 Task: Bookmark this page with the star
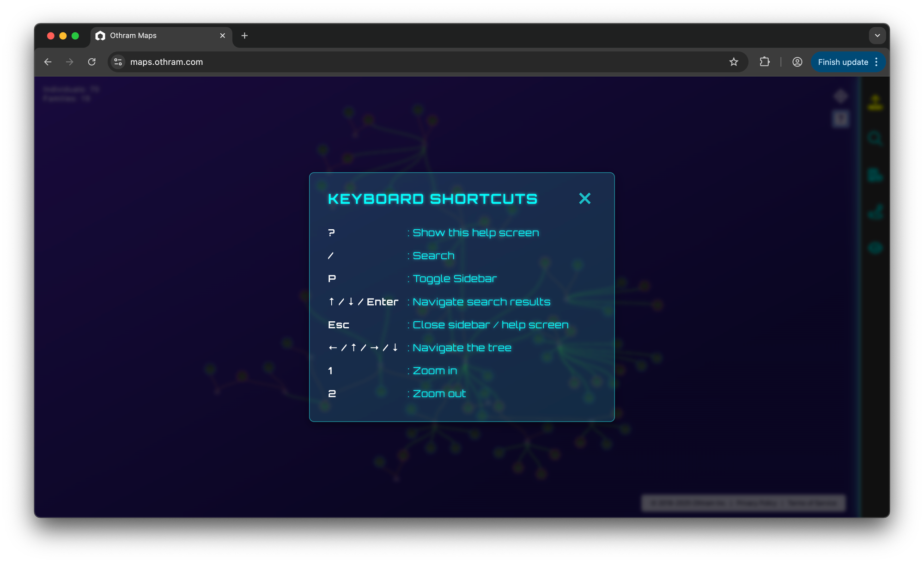point(734,62)
